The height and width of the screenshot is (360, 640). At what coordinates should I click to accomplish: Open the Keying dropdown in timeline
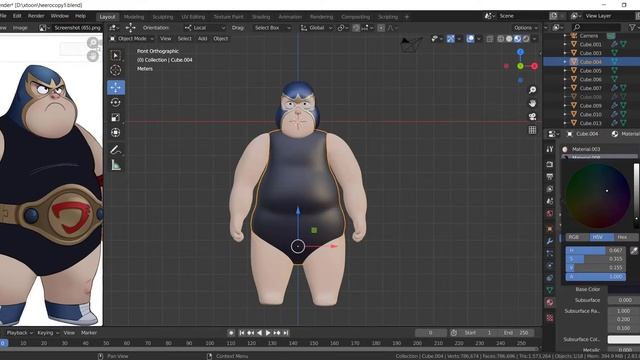click(48, 333)
